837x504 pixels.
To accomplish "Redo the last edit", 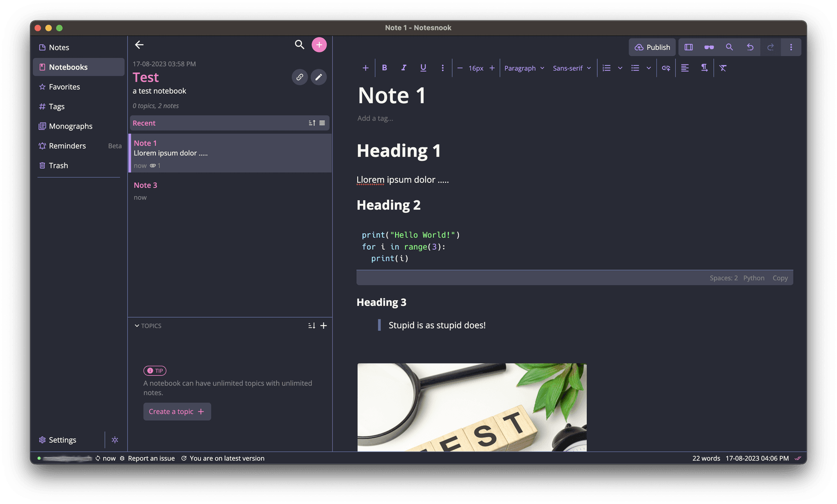I will coord(771,47).
